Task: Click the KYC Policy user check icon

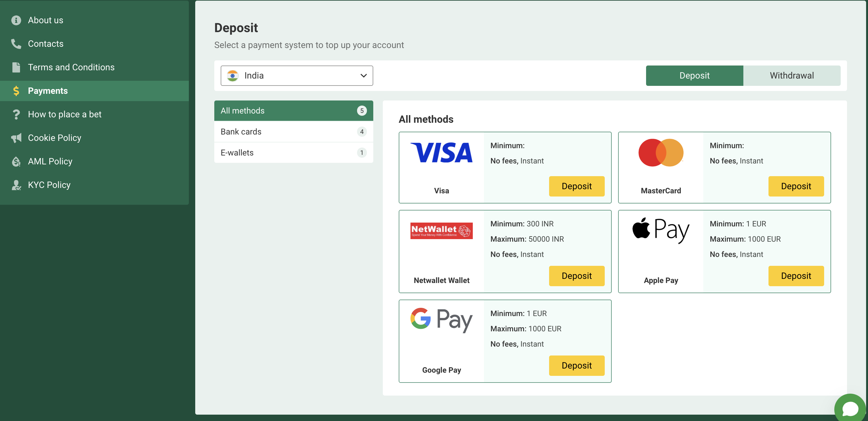Action: [x=16, y=185]
